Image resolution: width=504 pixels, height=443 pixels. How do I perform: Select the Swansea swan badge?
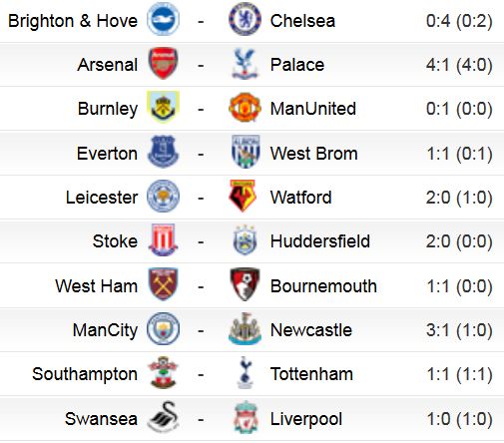[163, 417]
